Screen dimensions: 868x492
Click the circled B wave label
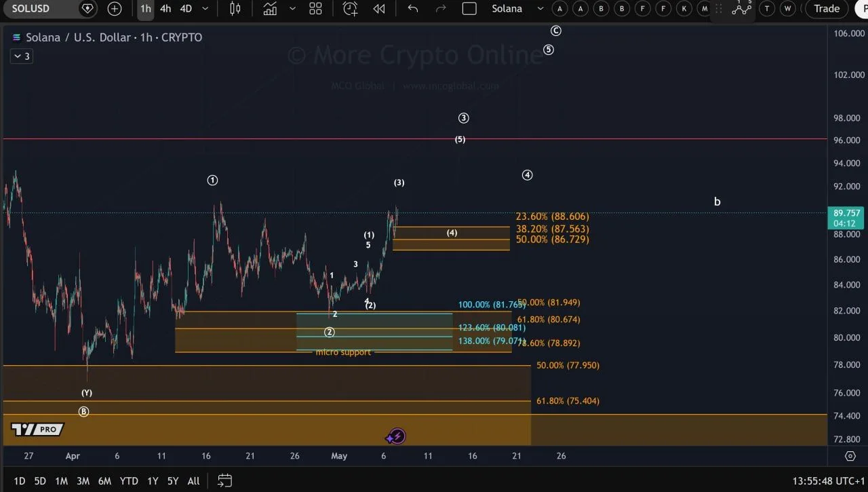tap(83, 412)
